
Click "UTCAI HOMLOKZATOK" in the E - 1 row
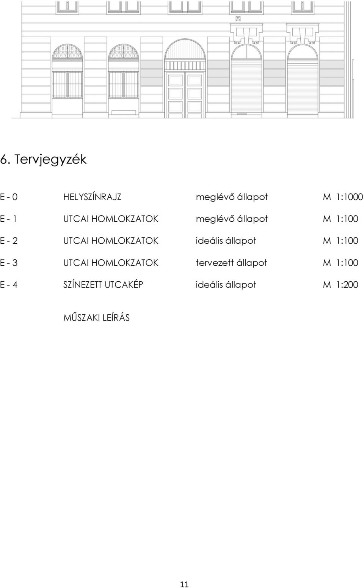(111, 219)
